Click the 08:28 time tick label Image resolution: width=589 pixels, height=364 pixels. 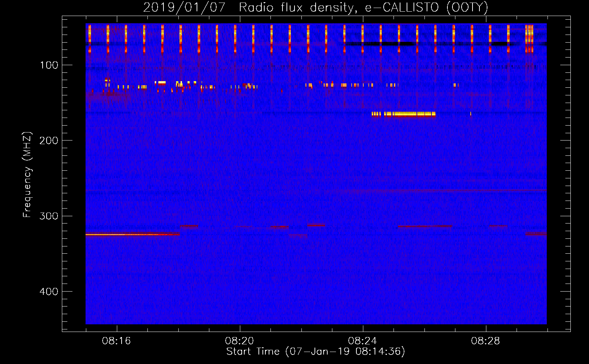click(x=486, y=341)
